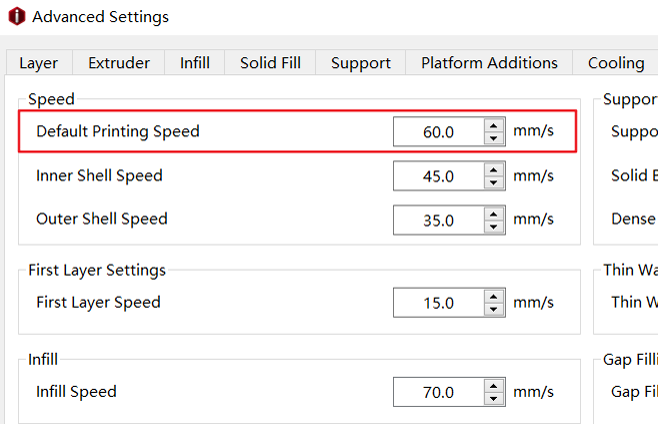Decrease Default Printing Speed with down arrow

tap(494, 138)
